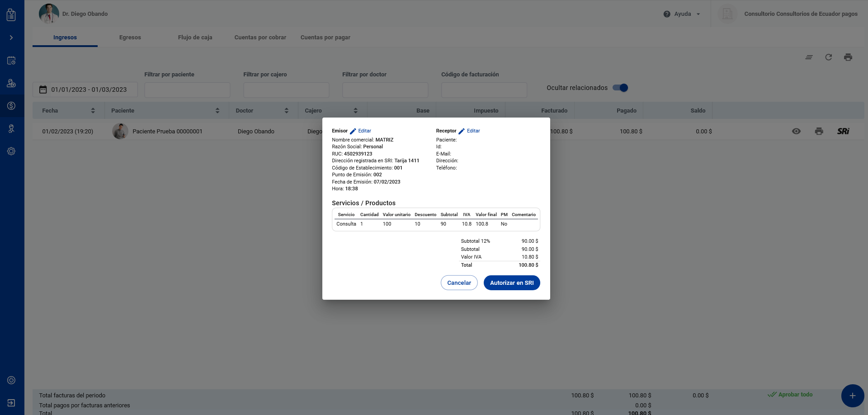This screenshot has width=868, height=415.
Task: Click the refresh icon in toolbar
Action: [828, 57]
